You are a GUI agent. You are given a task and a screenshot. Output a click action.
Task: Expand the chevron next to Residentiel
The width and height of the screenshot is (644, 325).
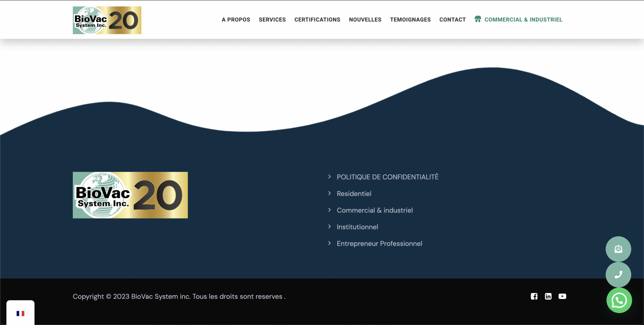click(330, 193)
